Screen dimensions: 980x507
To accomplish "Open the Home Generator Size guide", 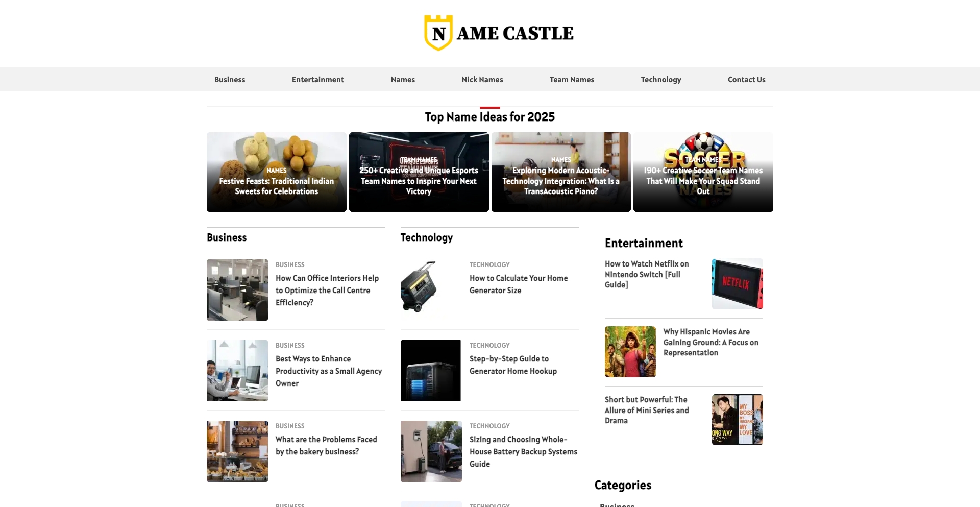I will click(518, 284).
